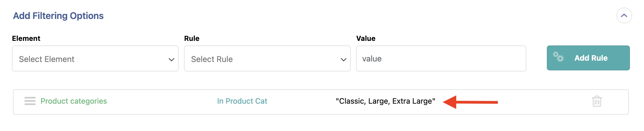644x131 pixels.
Task: Grab the drag handle beside Product categories
Action: (30, 101)
